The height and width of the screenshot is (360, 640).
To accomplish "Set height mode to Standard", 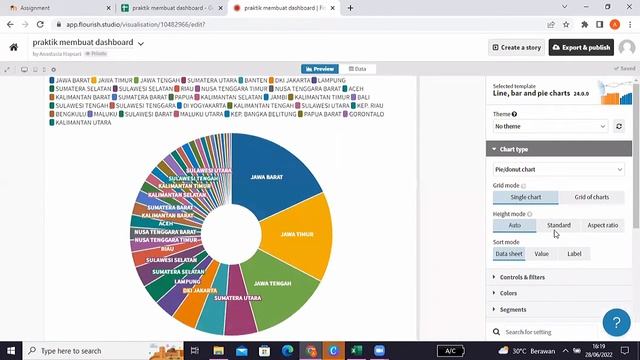I will (558, 225).
